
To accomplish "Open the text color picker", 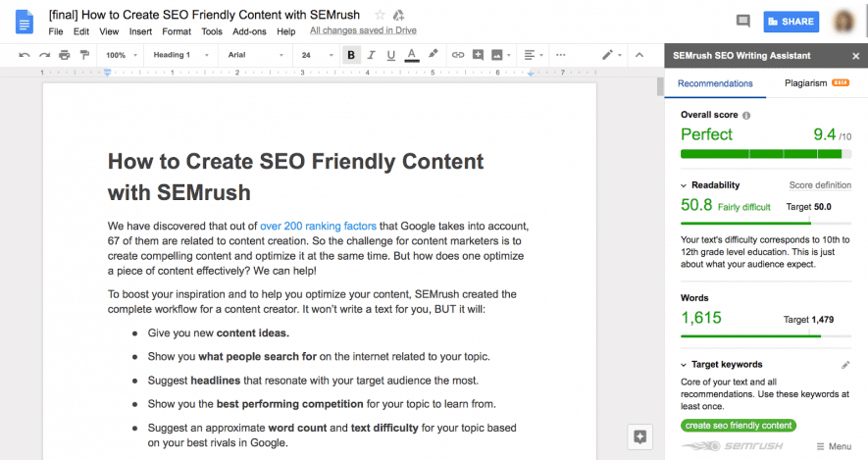I will pyautogui.click(x=410, y=55).
